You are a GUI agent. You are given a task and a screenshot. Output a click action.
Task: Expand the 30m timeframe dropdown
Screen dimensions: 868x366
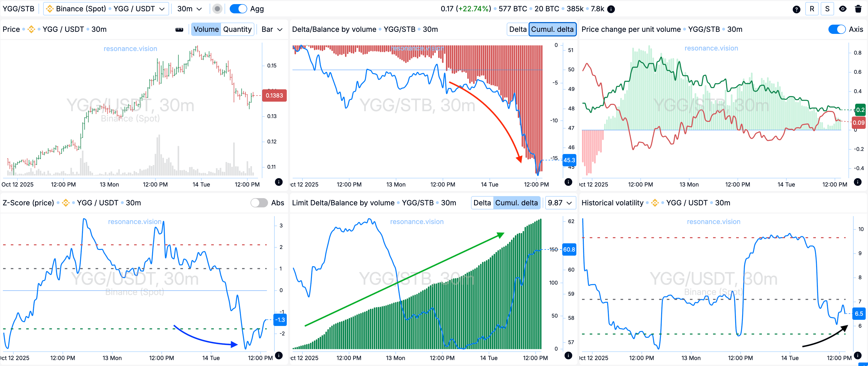(189, 9)
